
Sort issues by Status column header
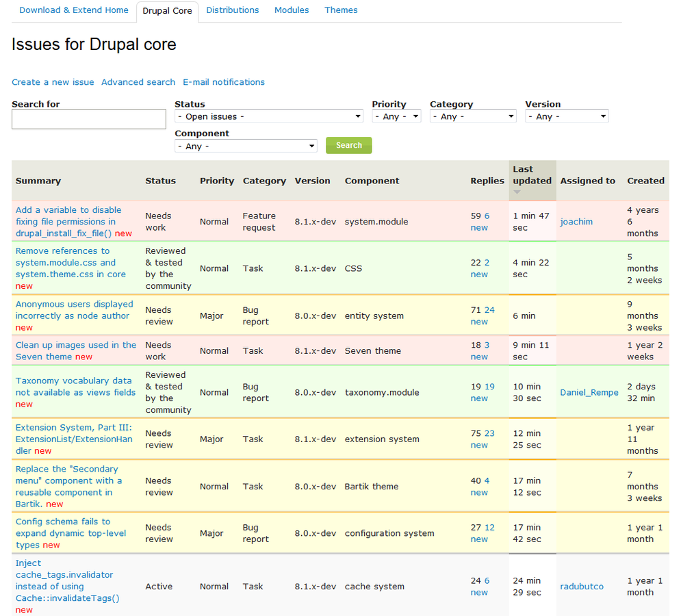161,181
